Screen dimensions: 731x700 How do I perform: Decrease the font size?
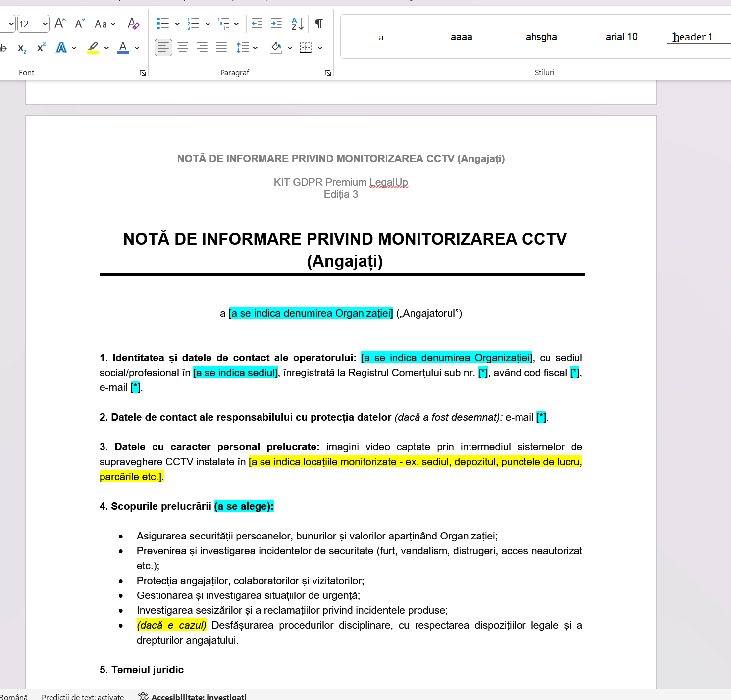click(80, 23)
